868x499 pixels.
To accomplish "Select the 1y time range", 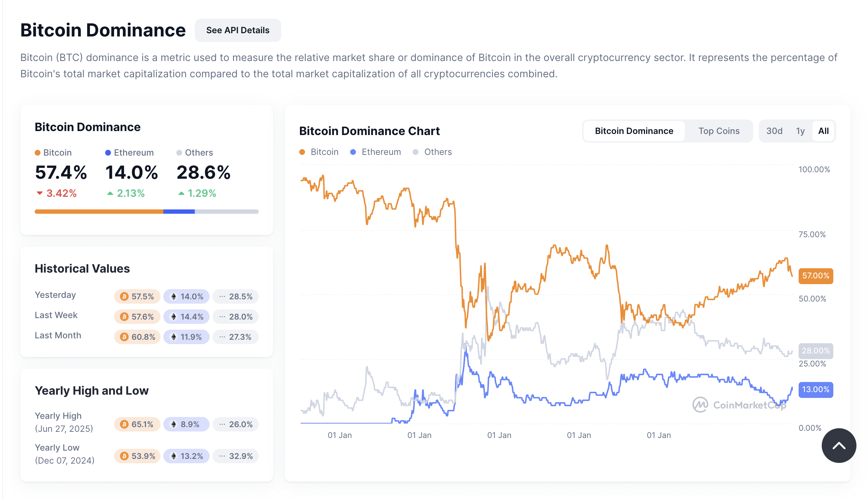I will pyautogui.click(x=800, y=131).
